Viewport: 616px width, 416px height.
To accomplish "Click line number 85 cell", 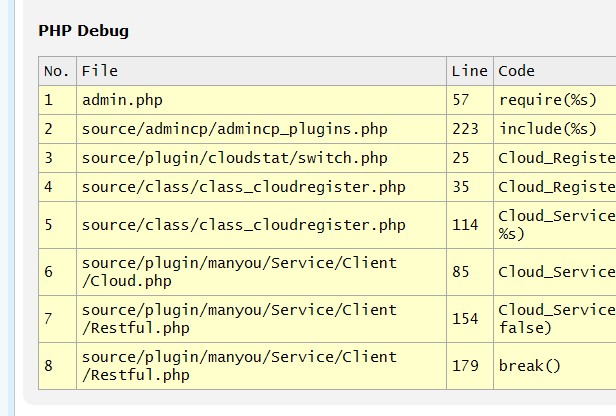I will click(x=461, y=272).
